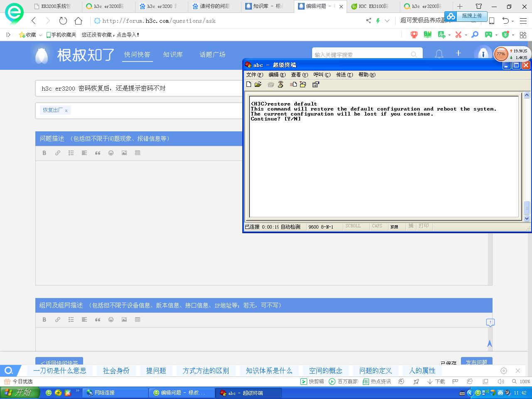
Task: Switch to the H3C ER3100路 browser tab
Action: click(374, 6)
